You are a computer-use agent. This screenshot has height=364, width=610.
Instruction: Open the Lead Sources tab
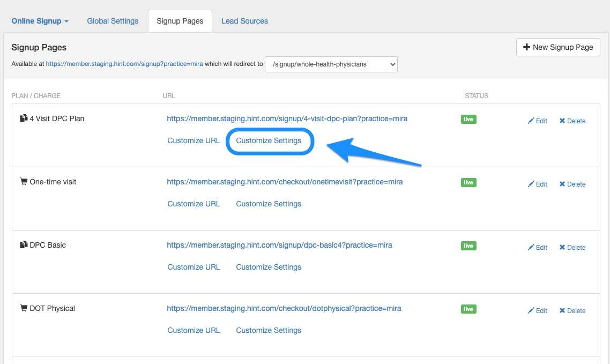click(245, 21)
